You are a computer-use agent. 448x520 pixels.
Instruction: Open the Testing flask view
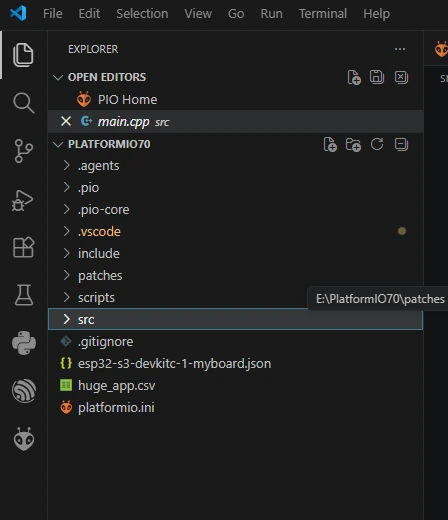[x=24, y=295]
